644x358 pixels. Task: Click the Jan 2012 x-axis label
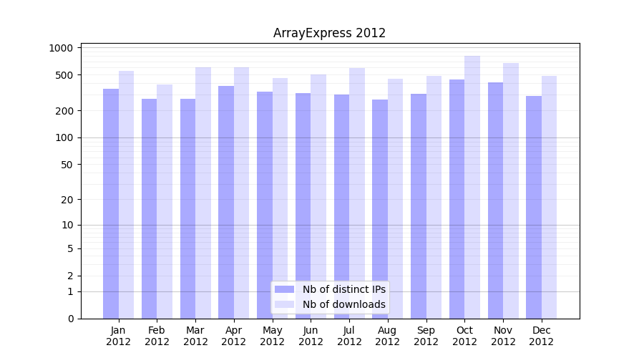coord(119,336)
